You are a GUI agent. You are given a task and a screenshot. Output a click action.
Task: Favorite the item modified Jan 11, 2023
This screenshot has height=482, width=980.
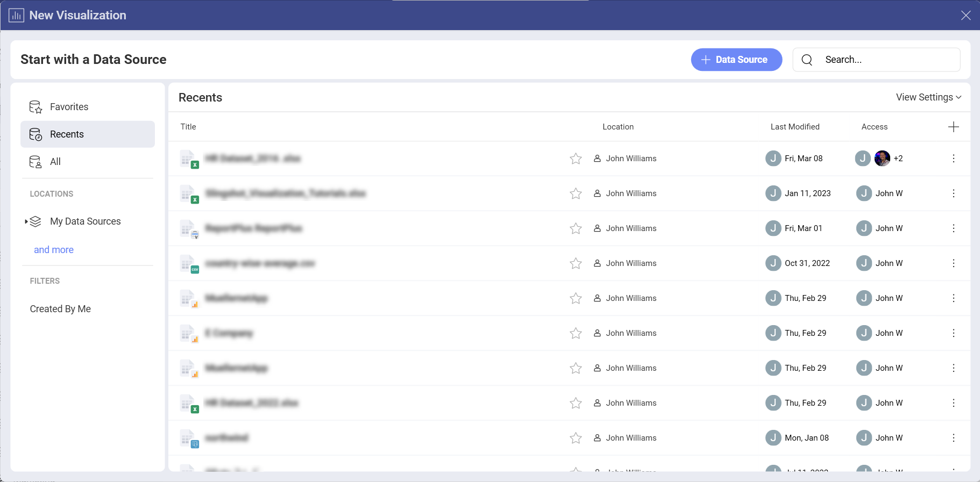[x=576, y=193]
